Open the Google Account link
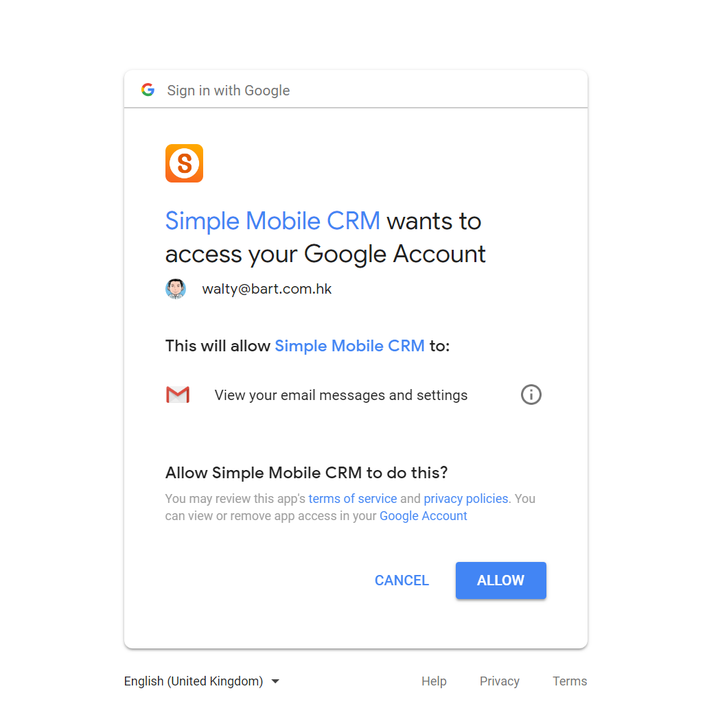Screen dimensions: 718x728 (x=423, y=516)
